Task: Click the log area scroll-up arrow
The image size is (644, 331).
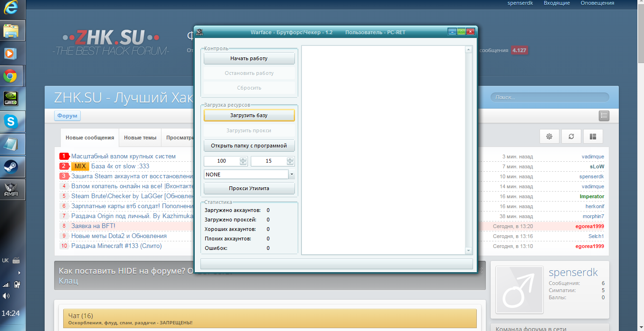Action: coord(468,49)
